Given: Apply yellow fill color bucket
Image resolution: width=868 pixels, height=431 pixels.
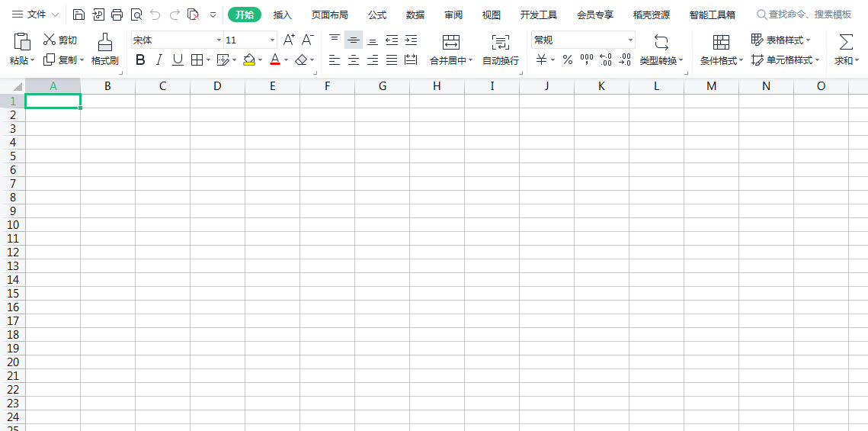Looking at the screenshot, I should point(249,60).
